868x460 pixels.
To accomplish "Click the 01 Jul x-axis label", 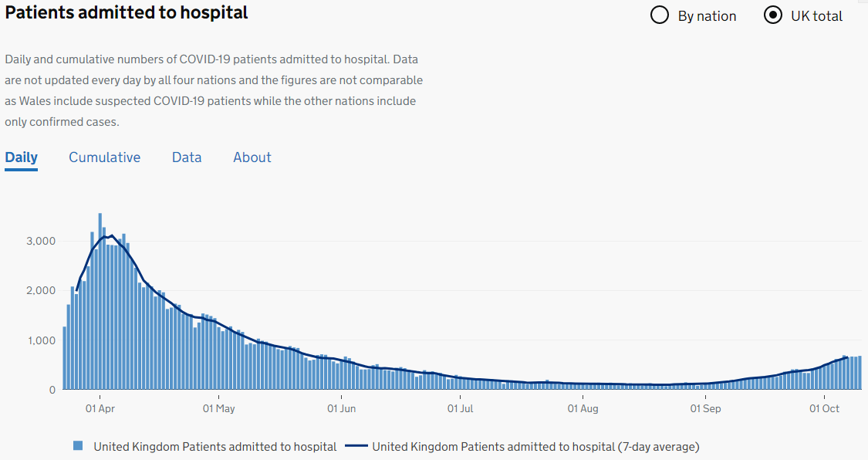I will point(460,408).
